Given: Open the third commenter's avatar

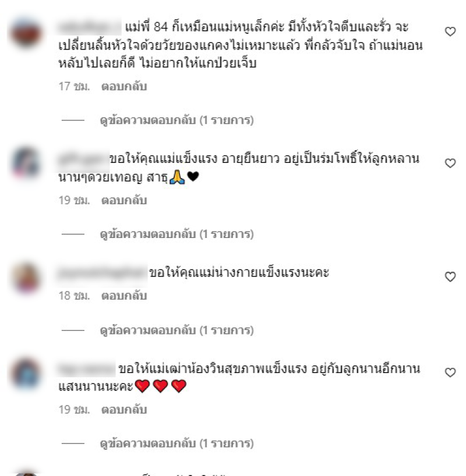Looking at the screenshot, I should click(x=26, y=278).
